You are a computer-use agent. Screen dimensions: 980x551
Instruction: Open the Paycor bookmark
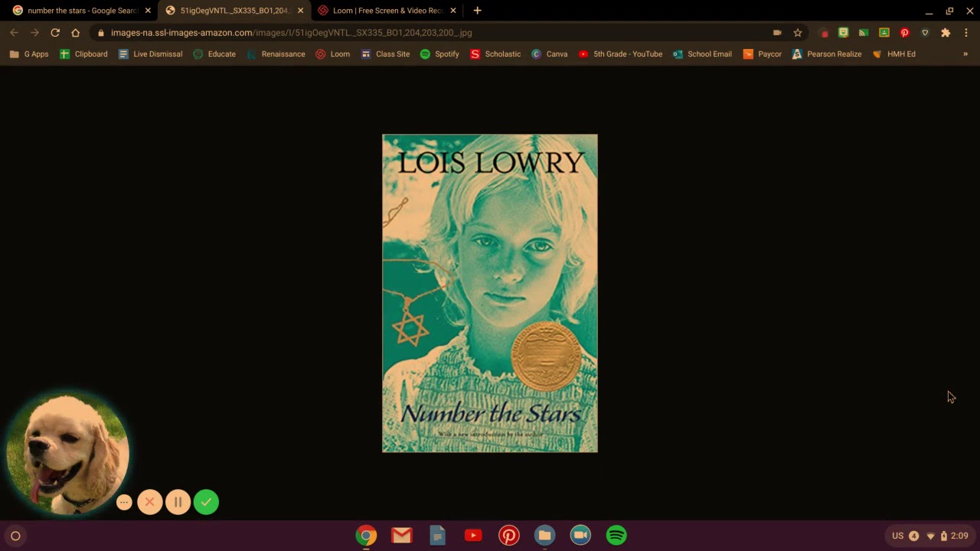(763, 54)
